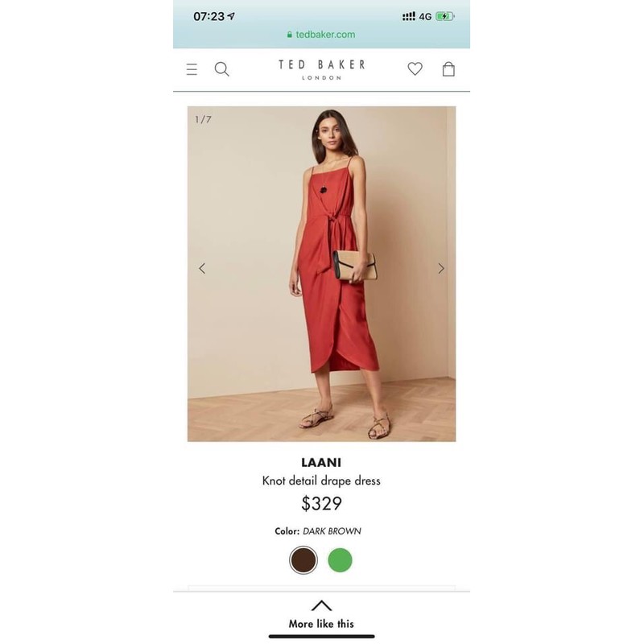644x644 pixels.
Task: Tap the Knot detail drape dress description
Action: 321,481
